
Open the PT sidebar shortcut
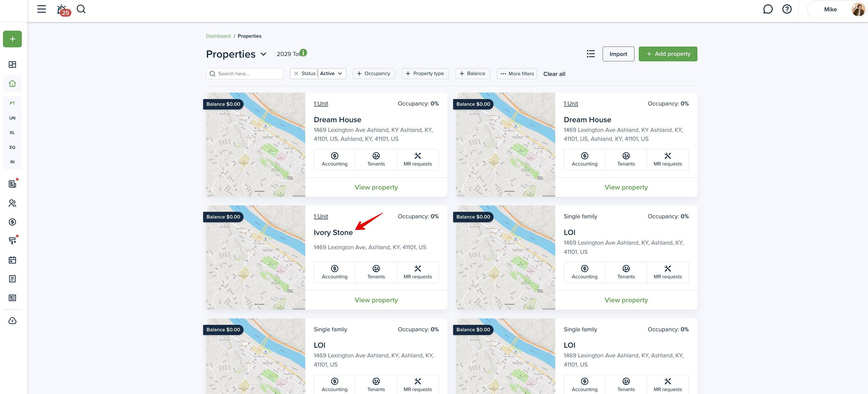point(12,103)
